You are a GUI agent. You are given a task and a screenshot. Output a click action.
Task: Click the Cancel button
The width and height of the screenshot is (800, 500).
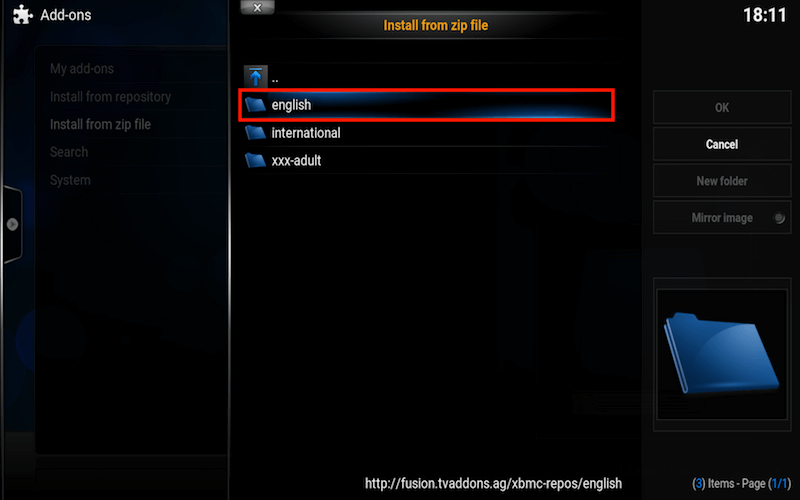[x=722, y=144]
